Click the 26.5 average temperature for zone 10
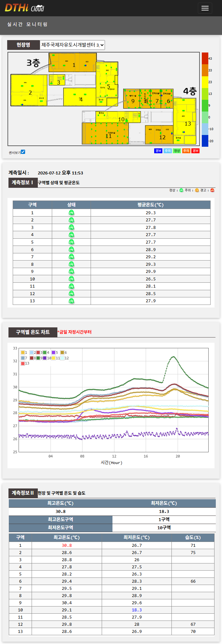 click(x=151, y=279)
